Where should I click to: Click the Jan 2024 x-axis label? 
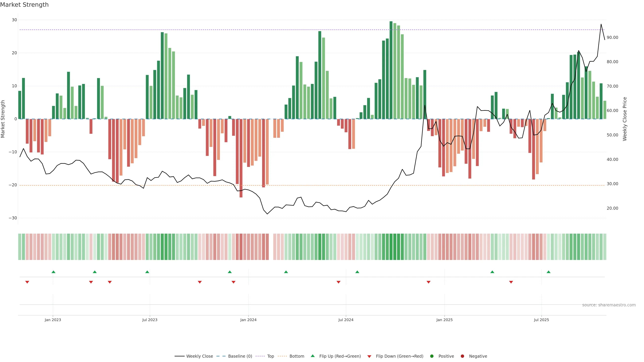(248, 320)
